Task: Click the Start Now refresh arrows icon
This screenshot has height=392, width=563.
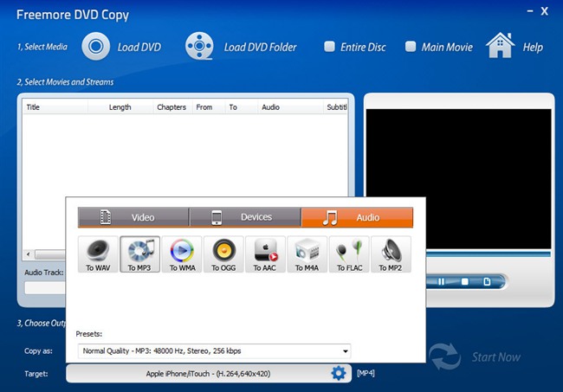Action: point(444,357)
